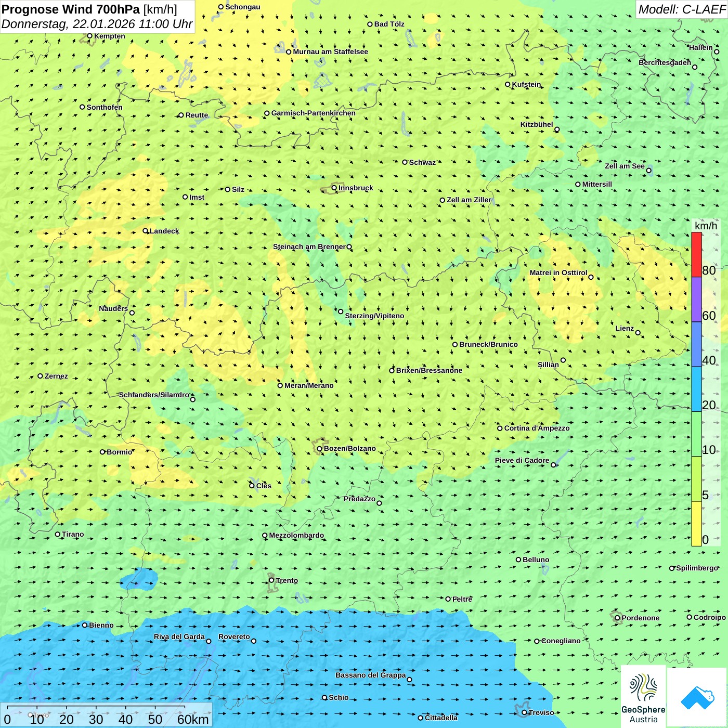
Task: Click the 'Brixen/Bressanone' label
Action: [429, 370]
